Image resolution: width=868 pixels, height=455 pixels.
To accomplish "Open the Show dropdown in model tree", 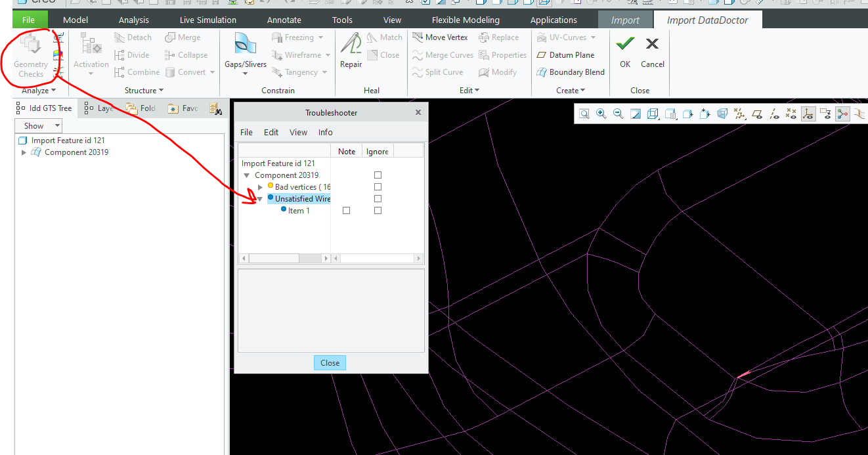I will pos(38,125).
